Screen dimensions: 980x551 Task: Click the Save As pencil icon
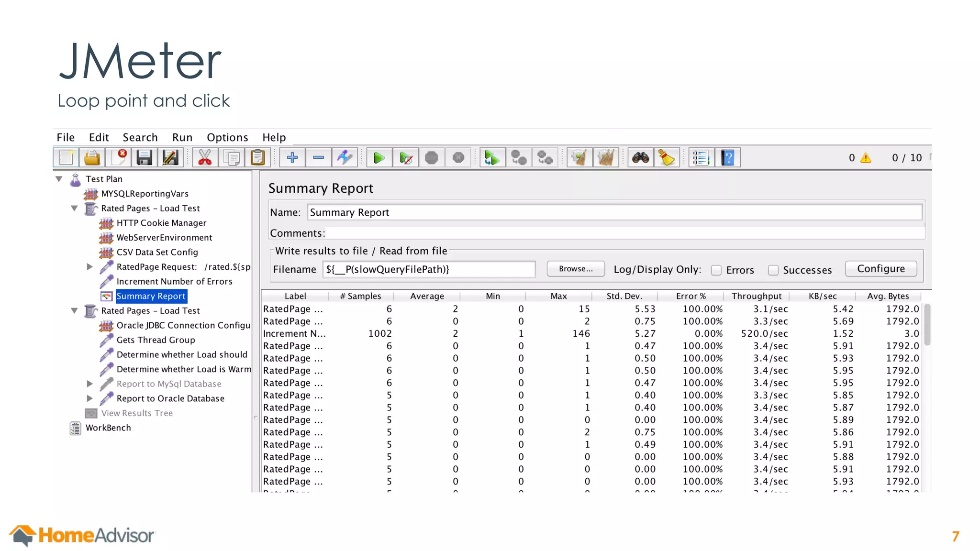170,157
